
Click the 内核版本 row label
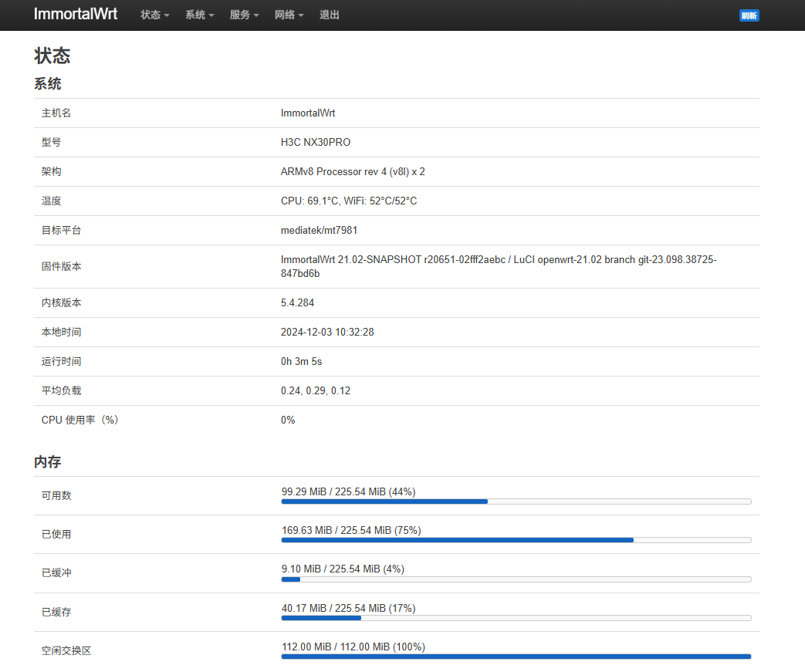[61, 303]
